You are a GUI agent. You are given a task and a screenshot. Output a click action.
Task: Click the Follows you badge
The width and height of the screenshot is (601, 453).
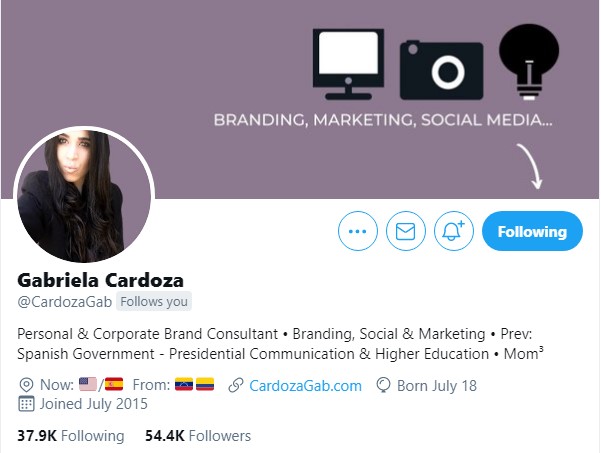154,302
